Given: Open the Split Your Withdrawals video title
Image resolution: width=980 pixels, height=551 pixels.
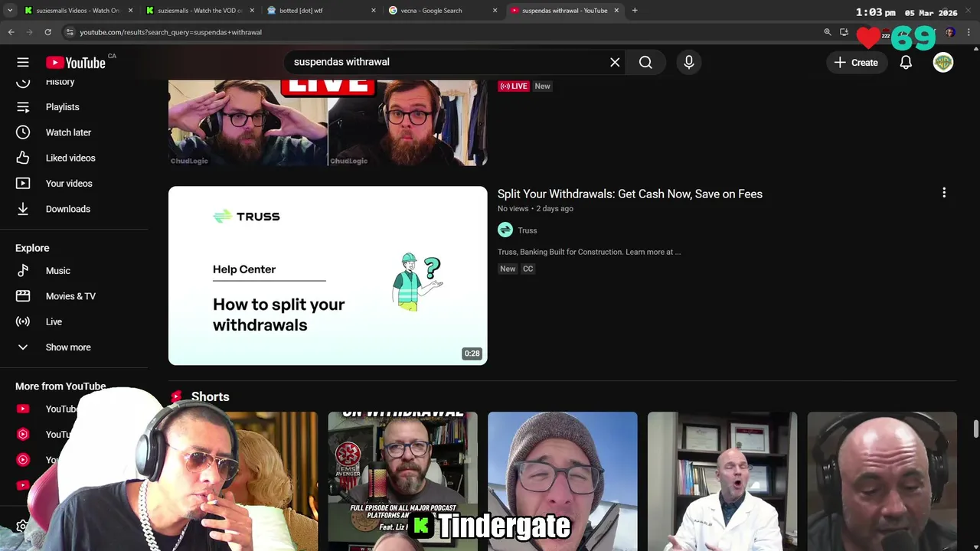Looking at the screenshot, I should point(630,194).
